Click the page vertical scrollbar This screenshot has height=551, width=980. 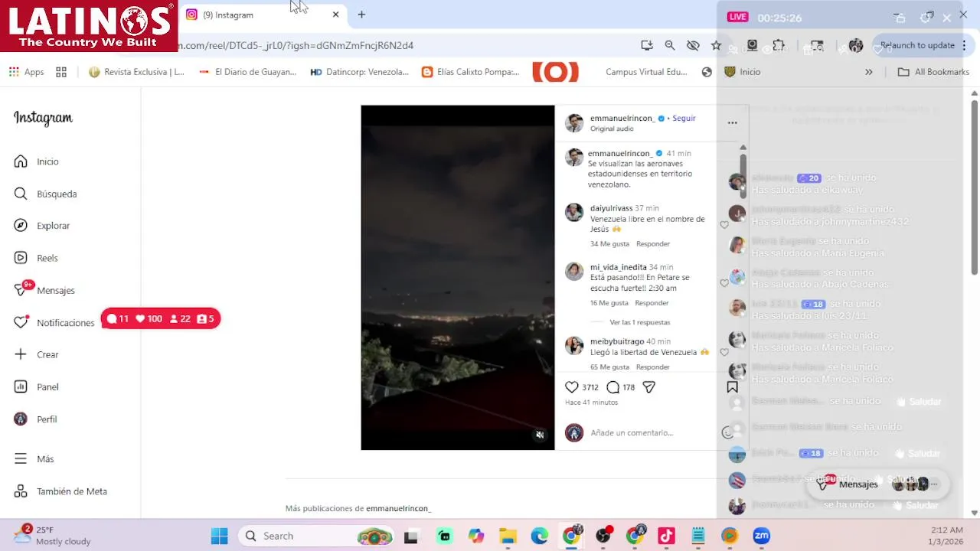tap(975, 187)
